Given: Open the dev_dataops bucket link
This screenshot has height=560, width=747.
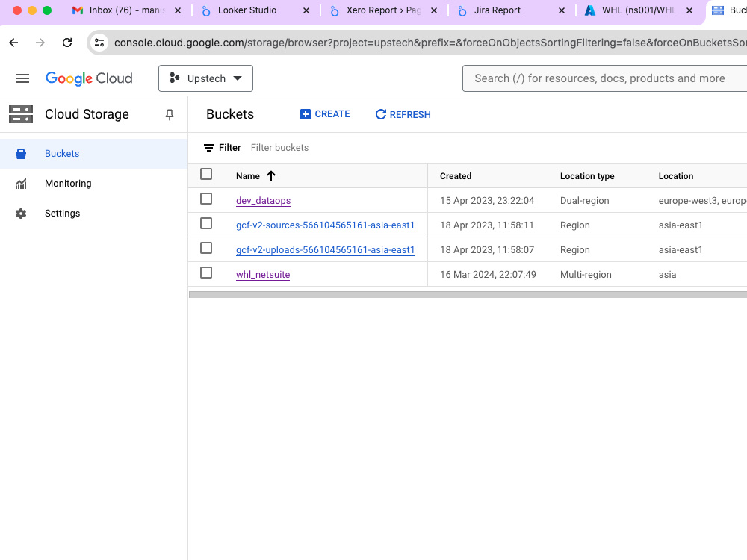Looking at the screenshot, I should (x=263, y=200).
